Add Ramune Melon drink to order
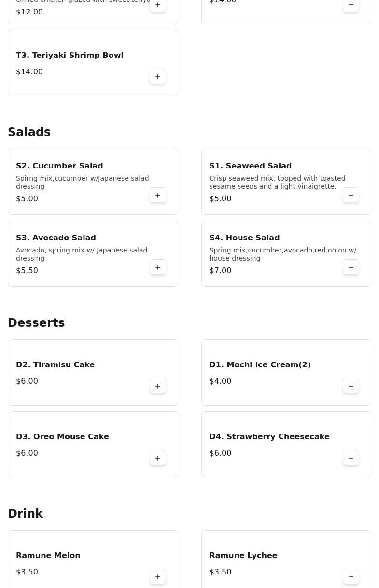 [x=158, y=577]
